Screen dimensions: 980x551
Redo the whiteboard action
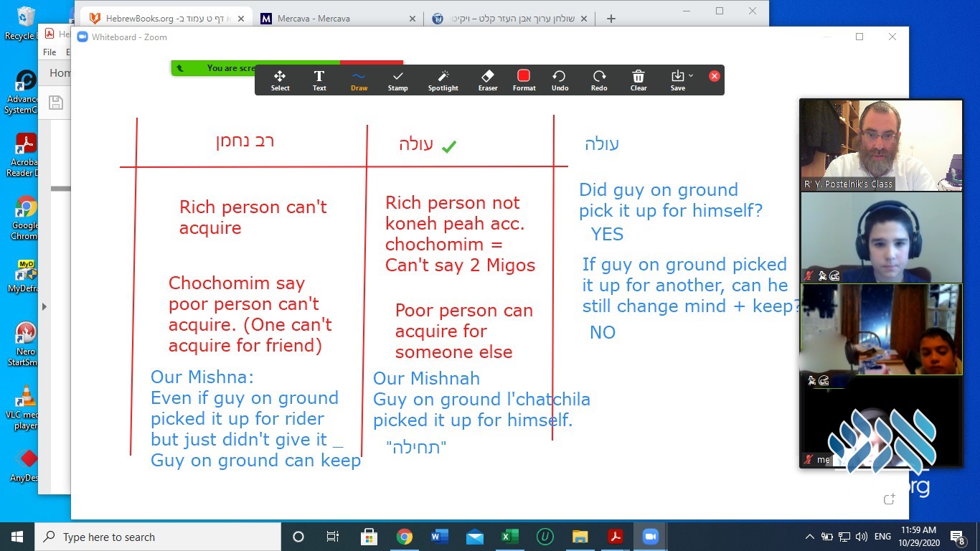[x=599, y=80]
